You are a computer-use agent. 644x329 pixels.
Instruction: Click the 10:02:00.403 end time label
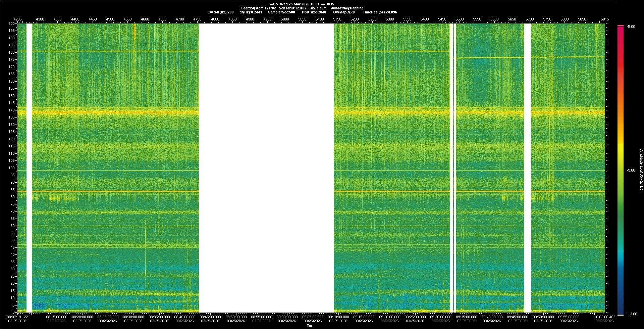click(605, 317)
